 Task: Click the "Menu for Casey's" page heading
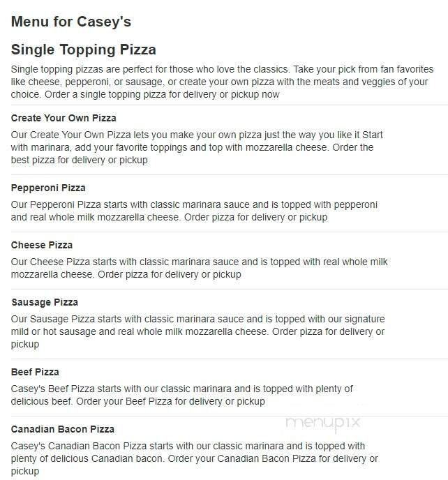click(71, 22)
